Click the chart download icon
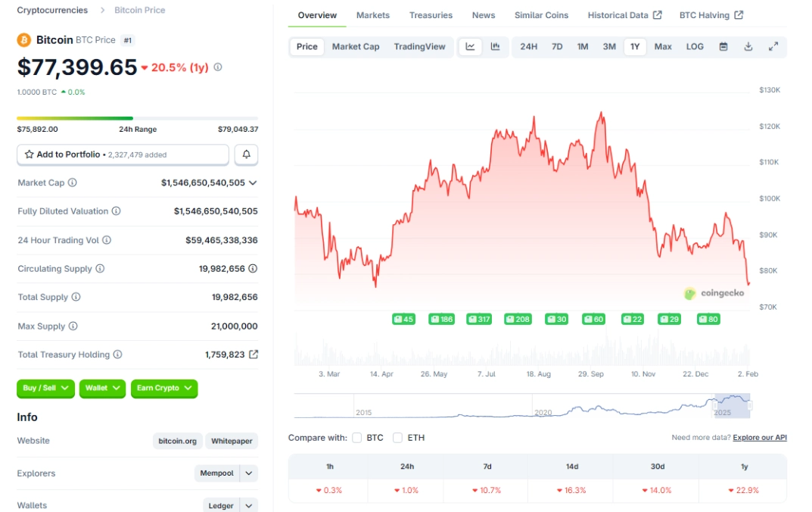Viewport: 812px width, 512px height. [x=748, y=46]
